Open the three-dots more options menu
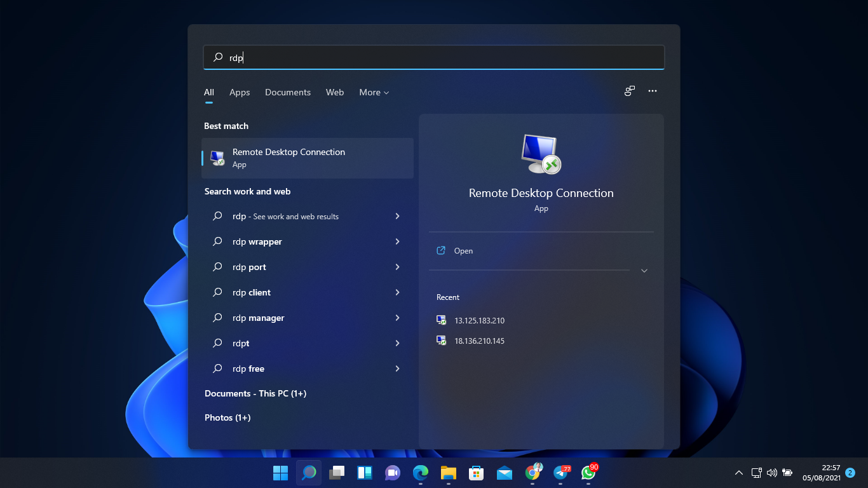Screen dimensions: 868x488 click(653, 91)
